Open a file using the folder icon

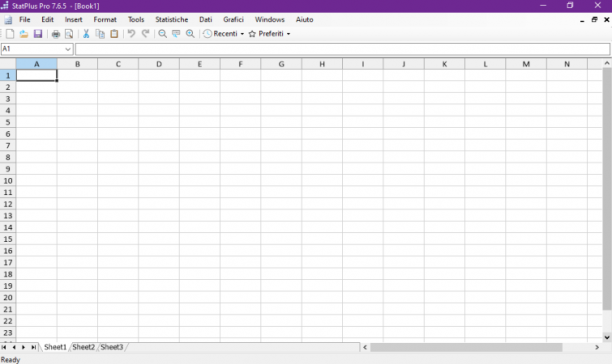point(24,34)
